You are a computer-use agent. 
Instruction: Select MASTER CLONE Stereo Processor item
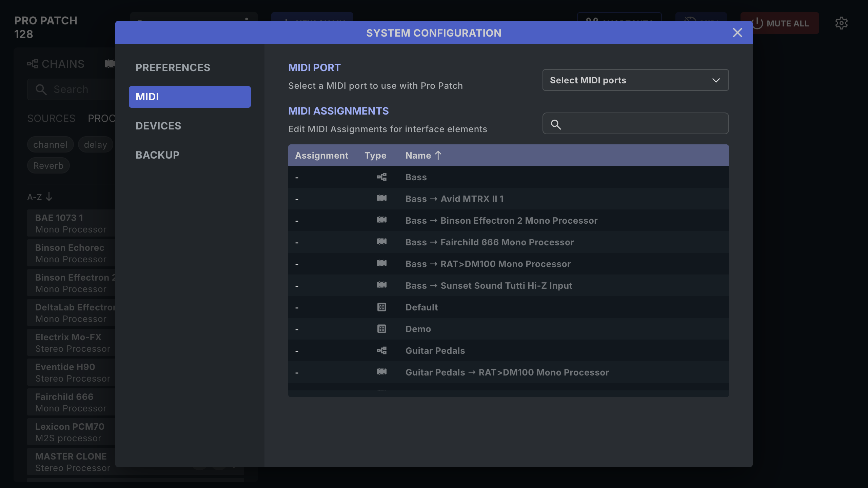pos(71,462)
